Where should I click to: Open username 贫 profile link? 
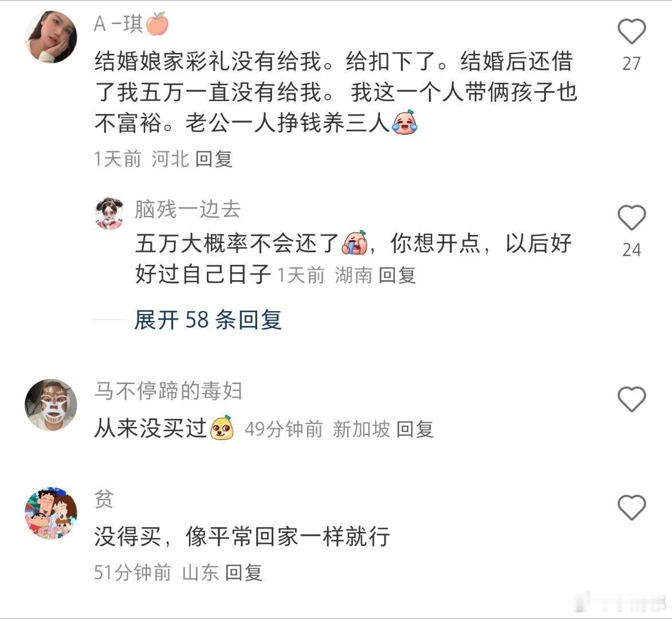tap(104, 499)
